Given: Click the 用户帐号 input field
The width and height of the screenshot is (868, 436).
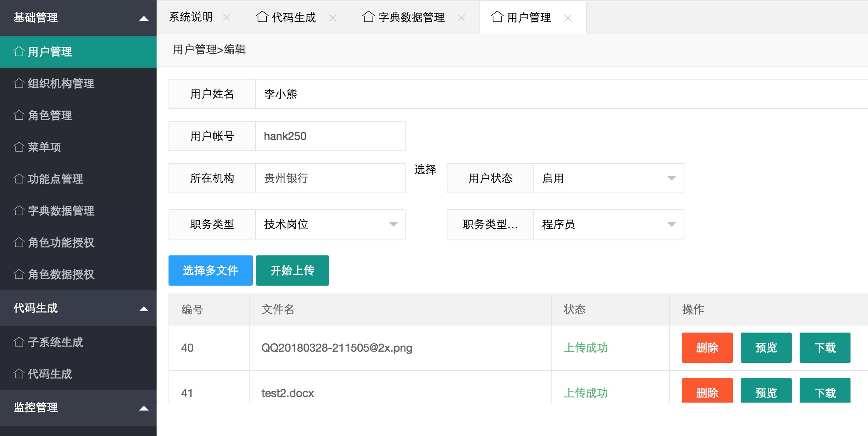Looking at the screenshot, I should click(330, 136).
